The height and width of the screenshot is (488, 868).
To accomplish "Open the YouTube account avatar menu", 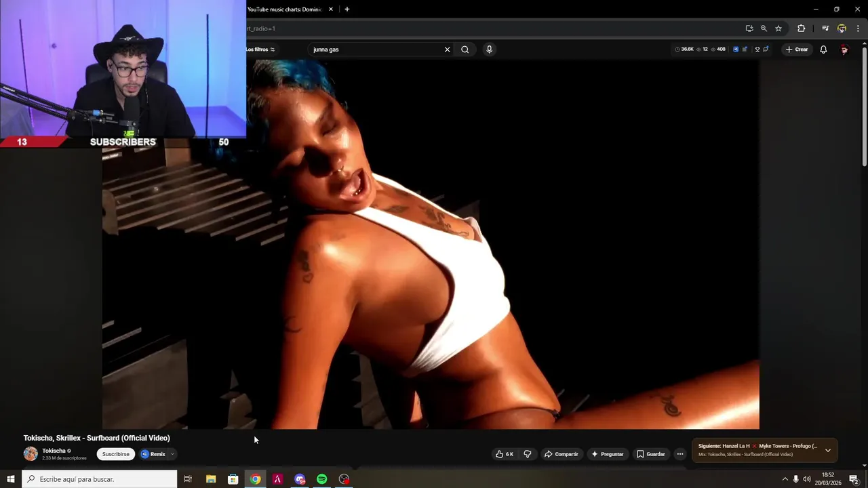I will pyautogui.click(x=844, y=49).
